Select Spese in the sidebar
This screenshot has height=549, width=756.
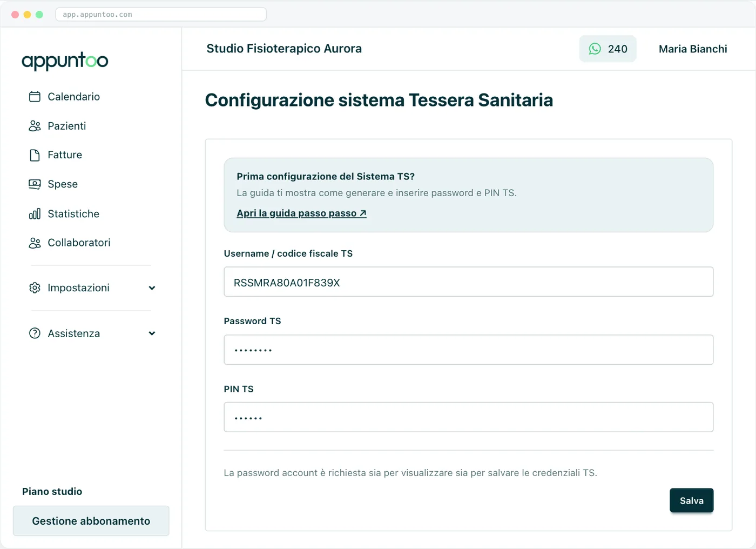tap(63, 184)
